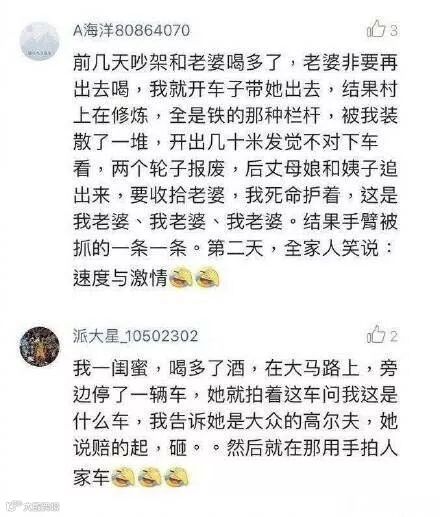Click last laughing emoji after 家车

[x=177, y=477]
